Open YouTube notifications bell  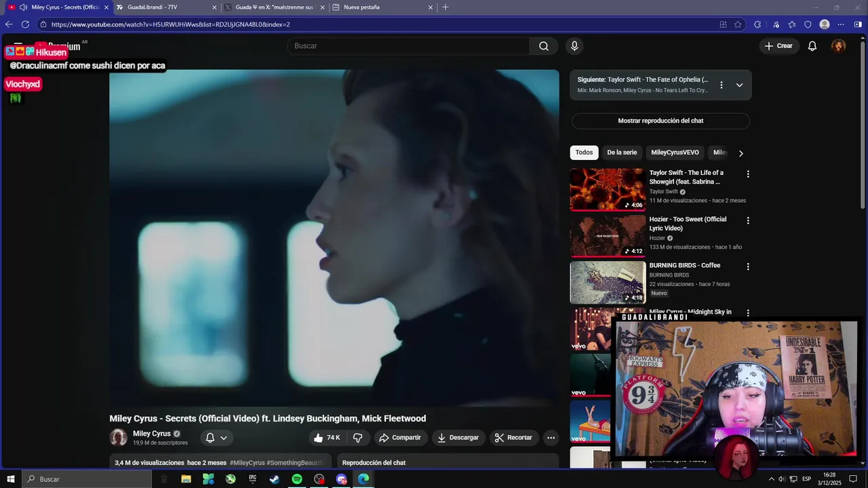click(812, 46)
